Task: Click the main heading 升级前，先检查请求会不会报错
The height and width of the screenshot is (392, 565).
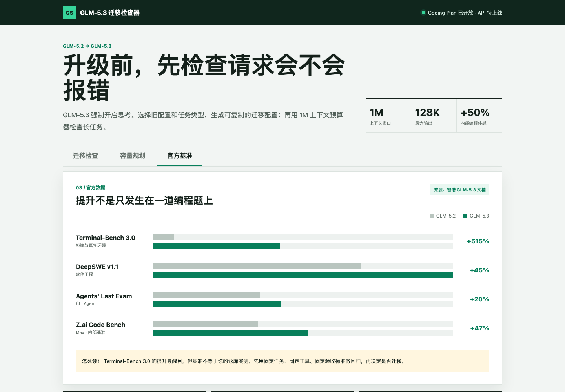Action: (x=204, y=78)
